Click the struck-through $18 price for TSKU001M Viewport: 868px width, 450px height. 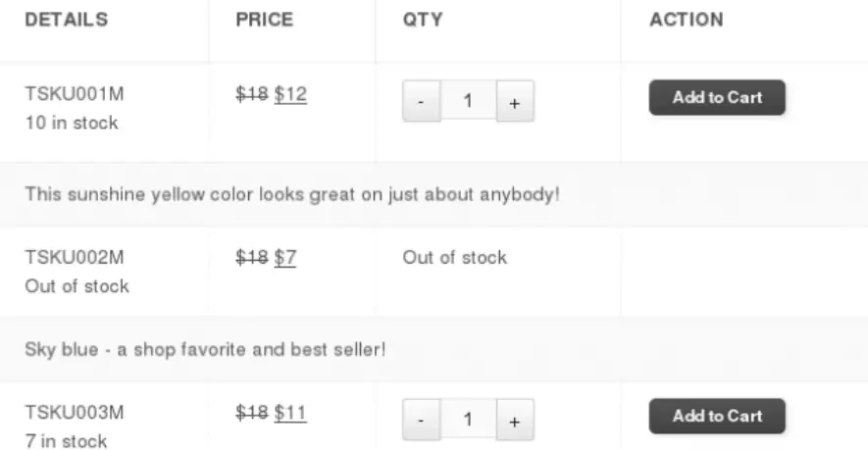click(x=252, y=95)
